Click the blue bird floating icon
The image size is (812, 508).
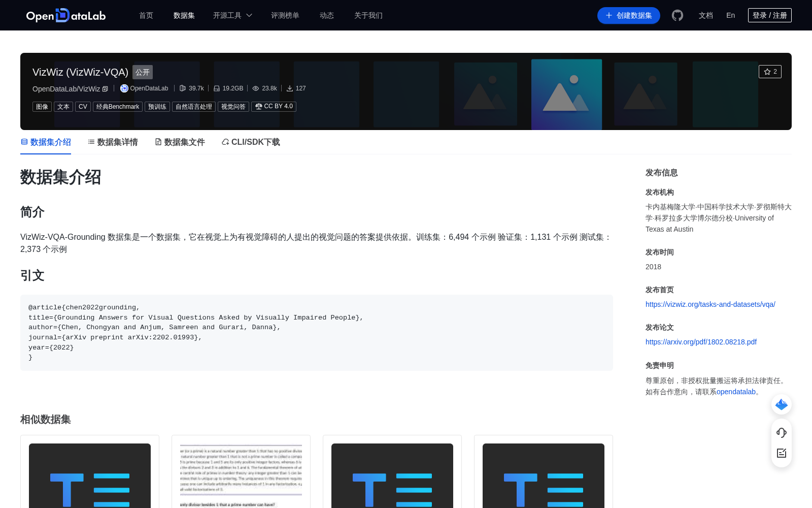tap(782, 404)
